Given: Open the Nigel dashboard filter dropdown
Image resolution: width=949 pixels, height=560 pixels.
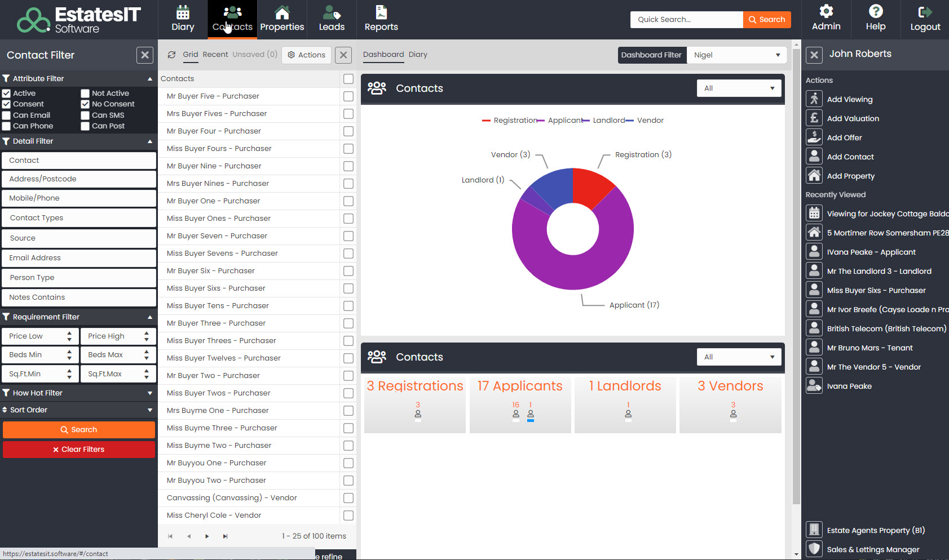Looking at the screenshot, I should (x=736, y=55).
